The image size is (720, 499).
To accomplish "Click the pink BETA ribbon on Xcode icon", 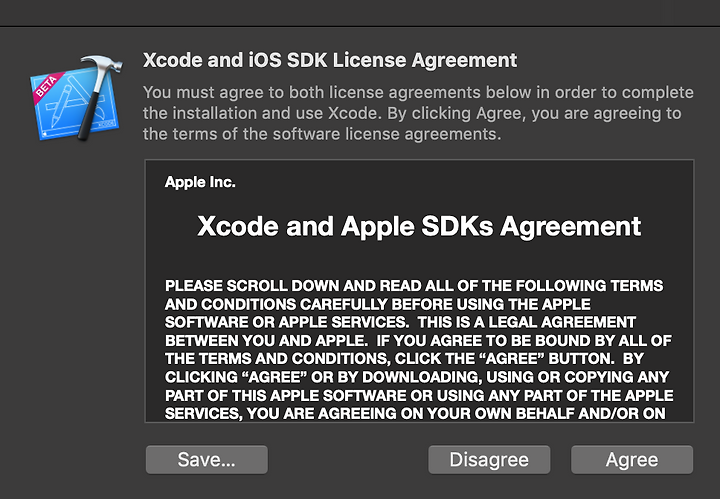I will (46, 86).
